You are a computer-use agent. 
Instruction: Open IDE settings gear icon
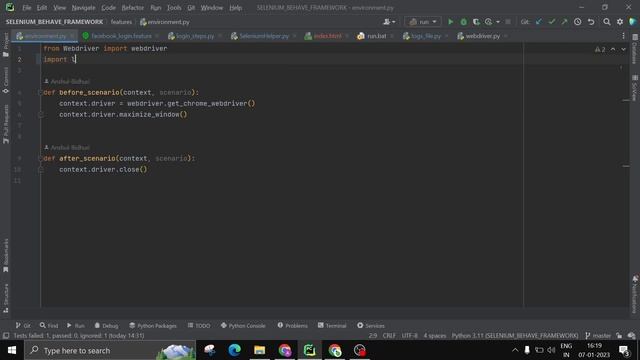click(x=620, y=22)
